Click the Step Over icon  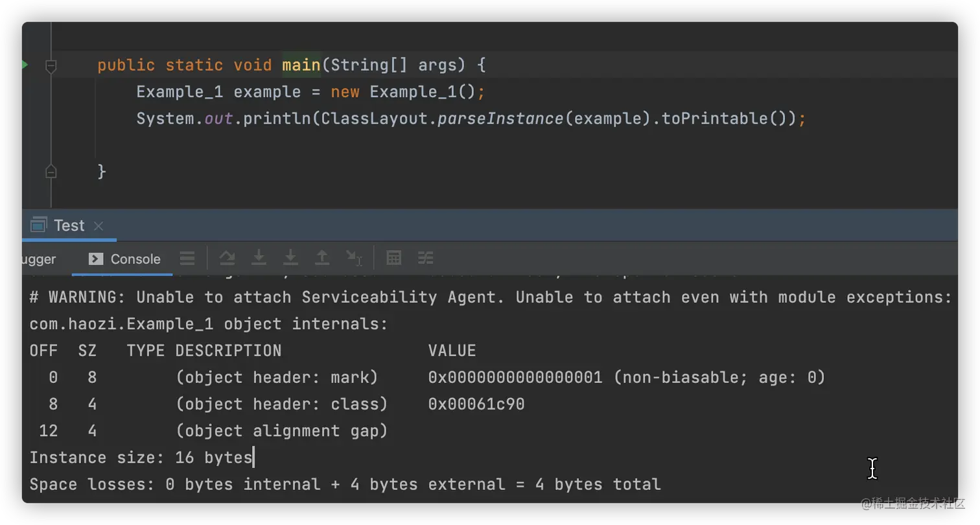tap(227, 258)
